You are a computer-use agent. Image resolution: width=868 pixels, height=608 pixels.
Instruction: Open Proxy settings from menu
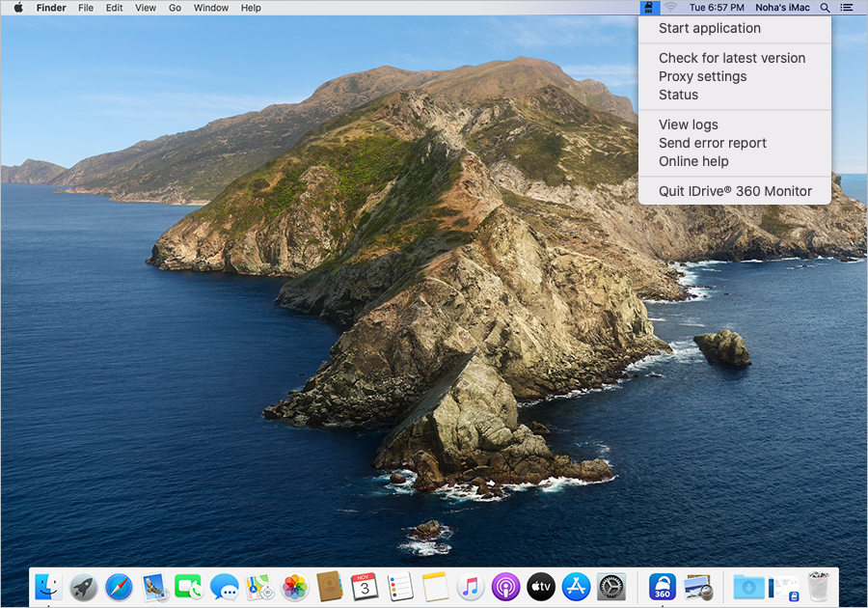(702, 76)
